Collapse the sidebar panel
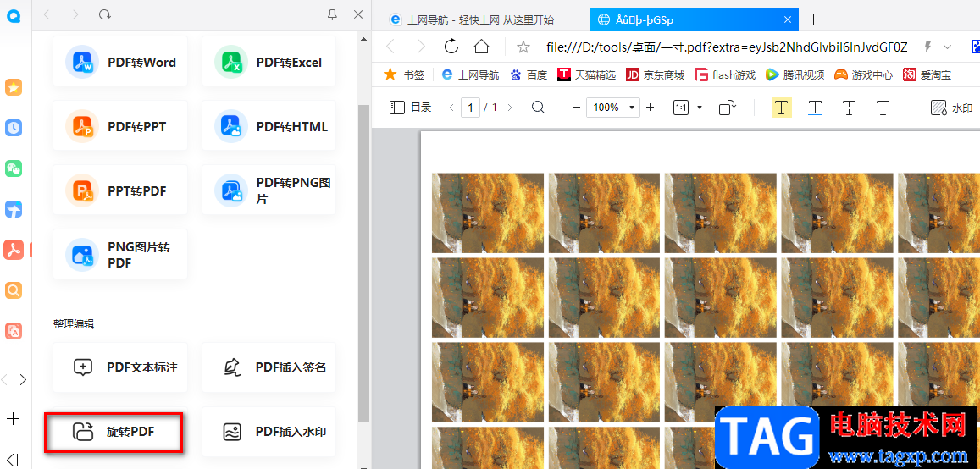 (13, 460)
